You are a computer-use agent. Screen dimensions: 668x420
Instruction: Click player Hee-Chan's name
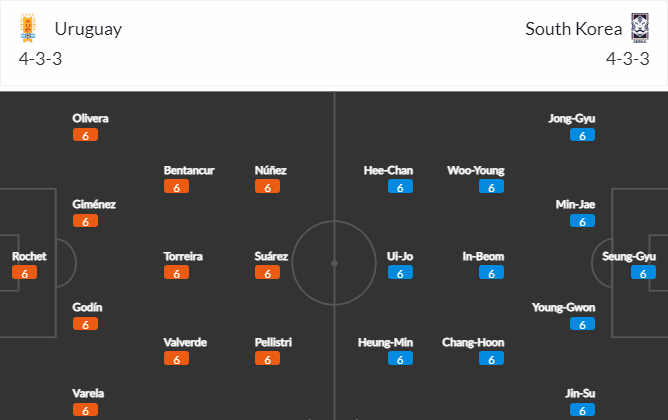388,170
